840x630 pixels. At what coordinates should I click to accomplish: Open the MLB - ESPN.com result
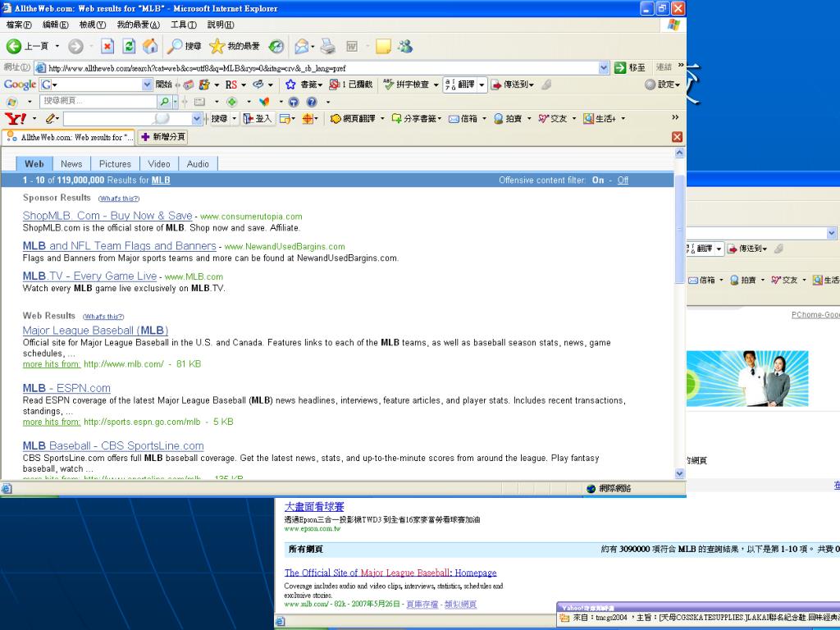pyautogui.click(x=66, y=388)
